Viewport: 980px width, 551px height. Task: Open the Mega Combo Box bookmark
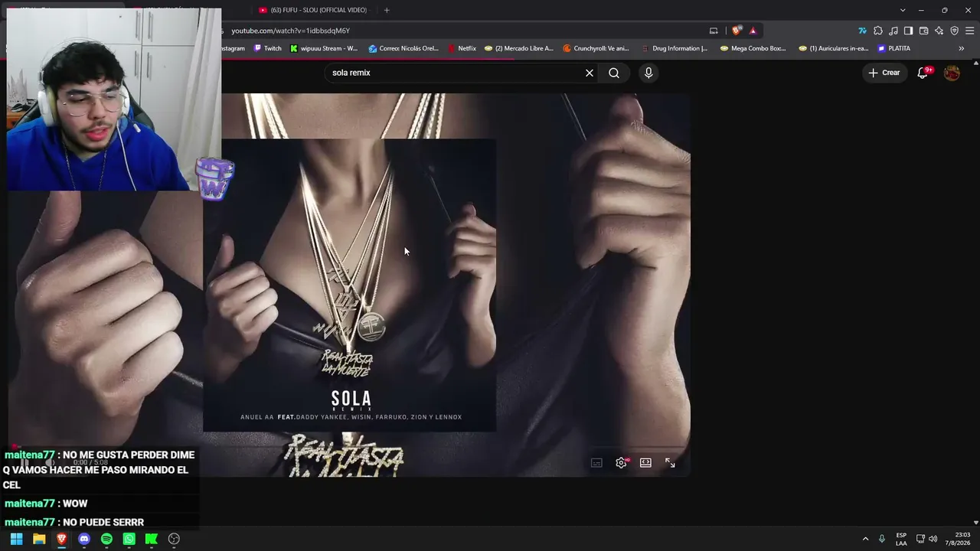[753, 48]
